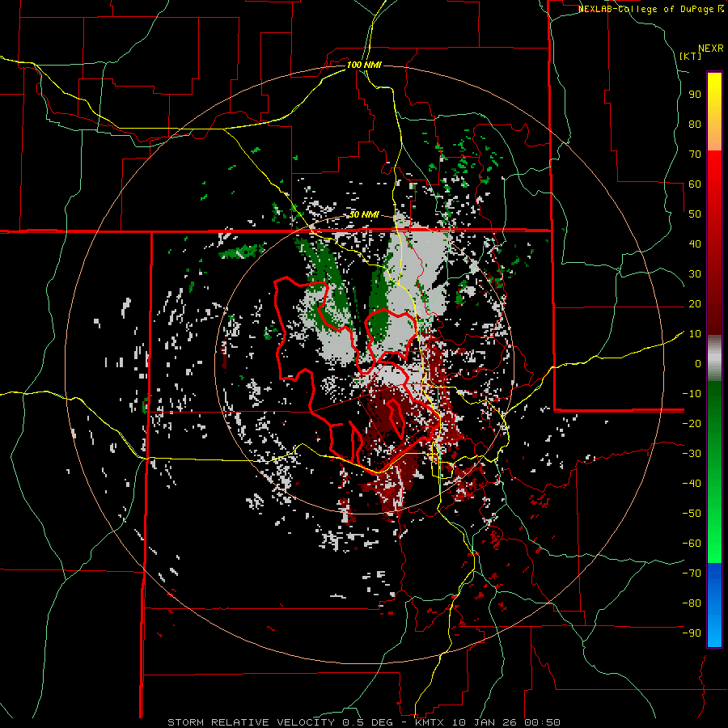Click the 80 value on velocity scale
This screenshot has height=728, width=728.
coord(695,125)
